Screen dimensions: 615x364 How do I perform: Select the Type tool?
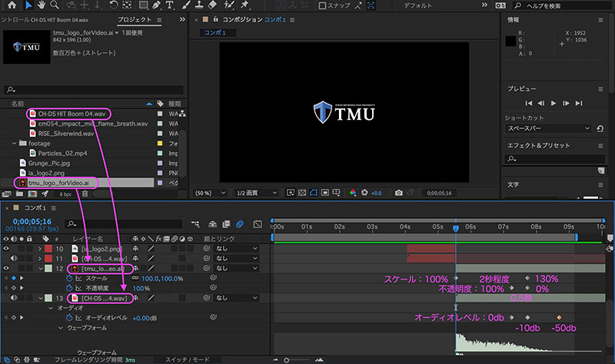coord(169,5)
